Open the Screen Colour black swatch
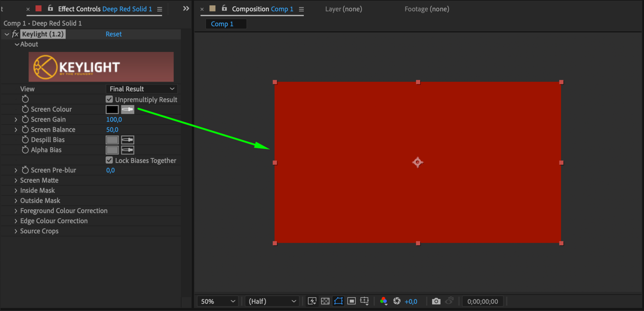This screenshot has width=644, height=311. (112, 109)
